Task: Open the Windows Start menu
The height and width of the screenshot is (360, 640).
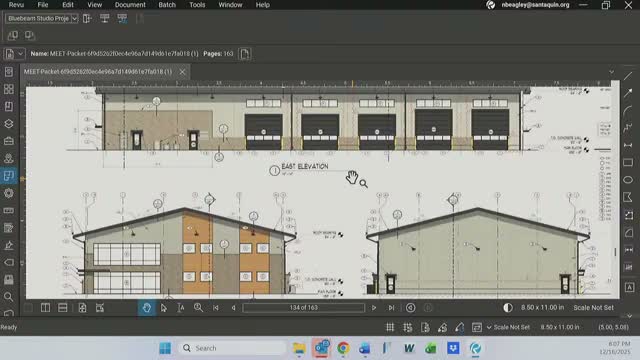Action: coord(165,348)
